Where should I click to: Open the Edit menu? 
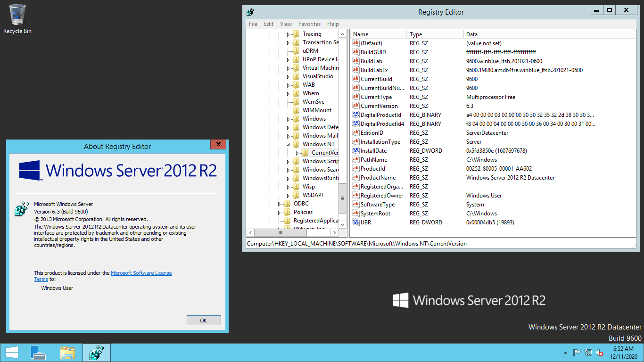click(x=269, y=24)
